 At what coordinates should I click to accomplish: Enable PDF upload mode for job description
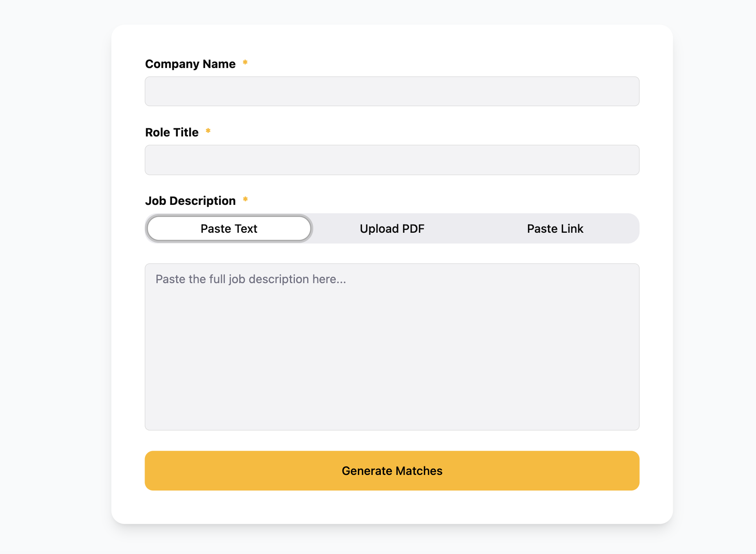click(392, 228)
